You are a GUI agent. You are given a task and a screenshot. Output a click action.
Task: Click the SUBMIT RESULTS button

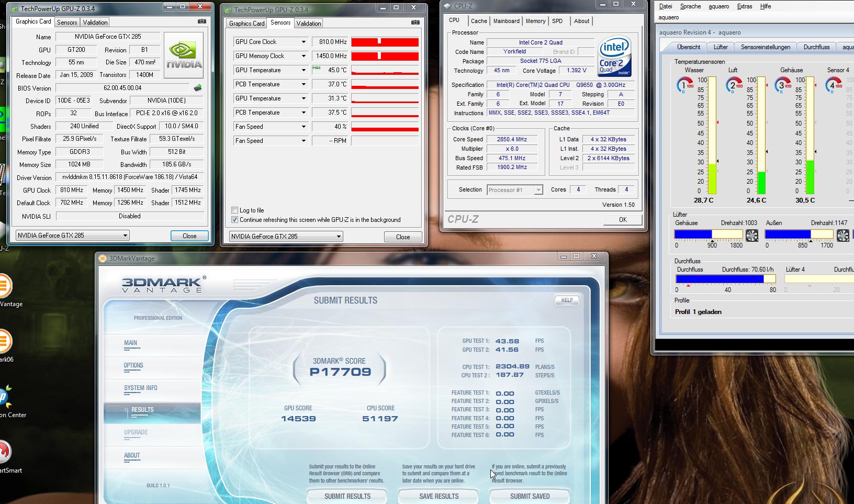point(347,496)
